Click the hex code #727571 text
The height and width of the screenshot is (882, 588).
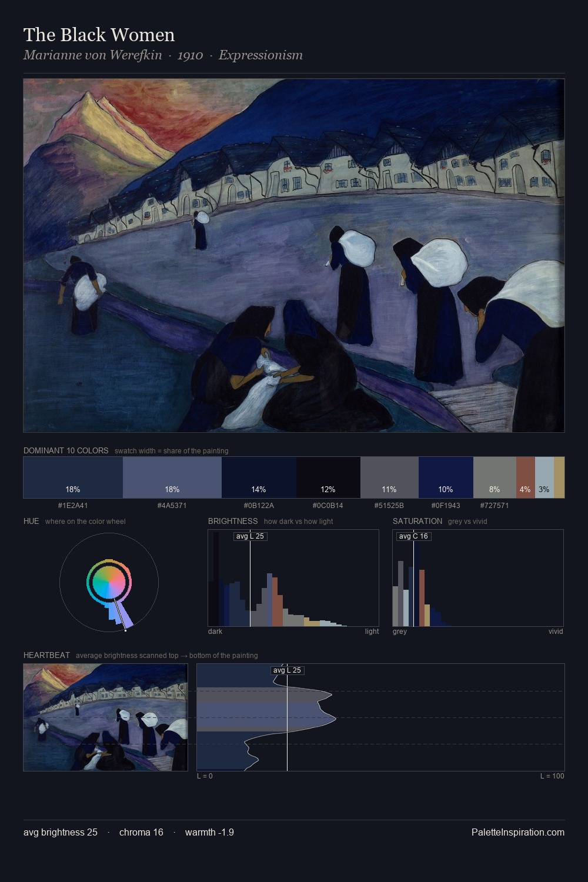click(495, 505)
